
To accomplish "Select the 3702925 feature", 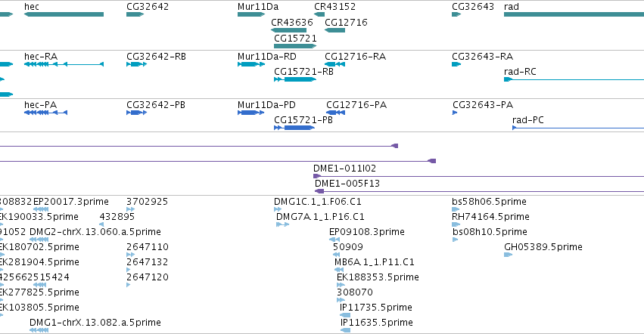I will [131, 209].
